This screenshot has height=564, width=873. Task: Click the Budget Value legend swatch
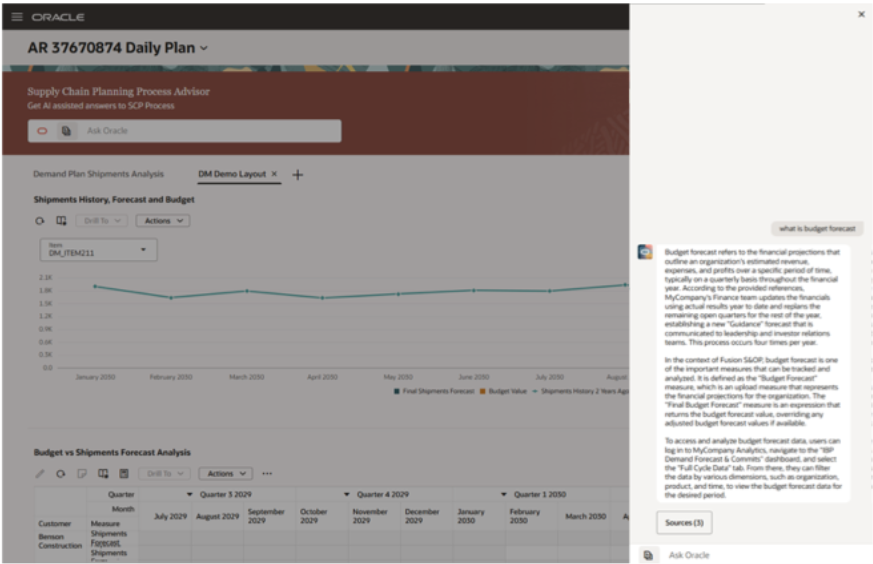pos(482,391)
